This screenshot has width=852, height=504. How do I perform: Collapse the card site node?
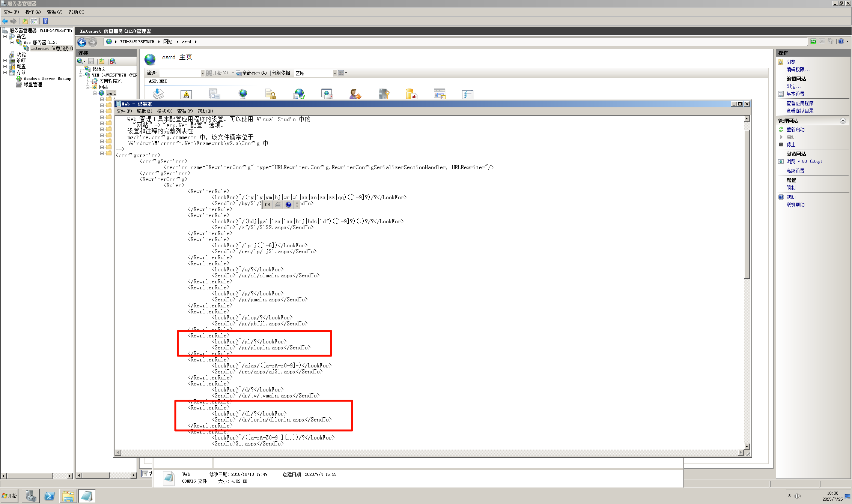click(x=95, y=93)
